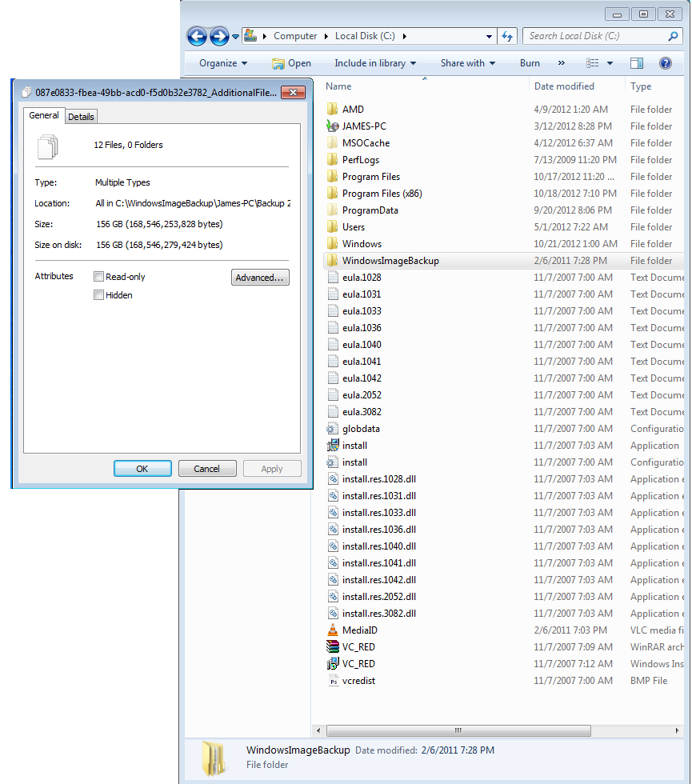The width and height of the screenshot is (692, 784).
Task: Change view with the views icon
Action: [593, 63]
